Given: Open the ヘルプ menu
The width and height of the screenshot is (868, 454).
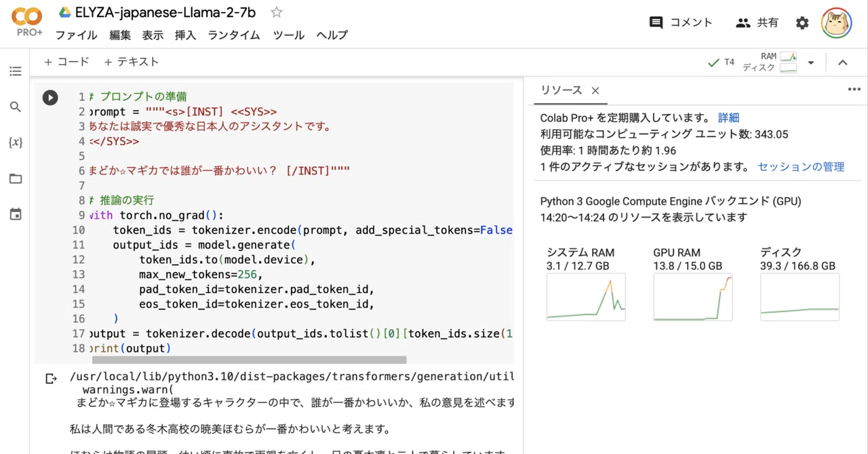Looking at the screenshot, I should point(332,35).
